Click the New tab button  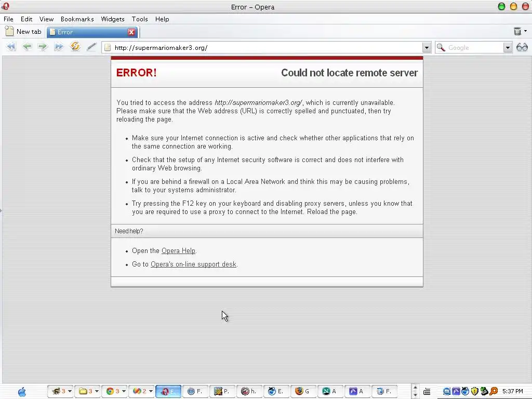click(x=23, y=32)
